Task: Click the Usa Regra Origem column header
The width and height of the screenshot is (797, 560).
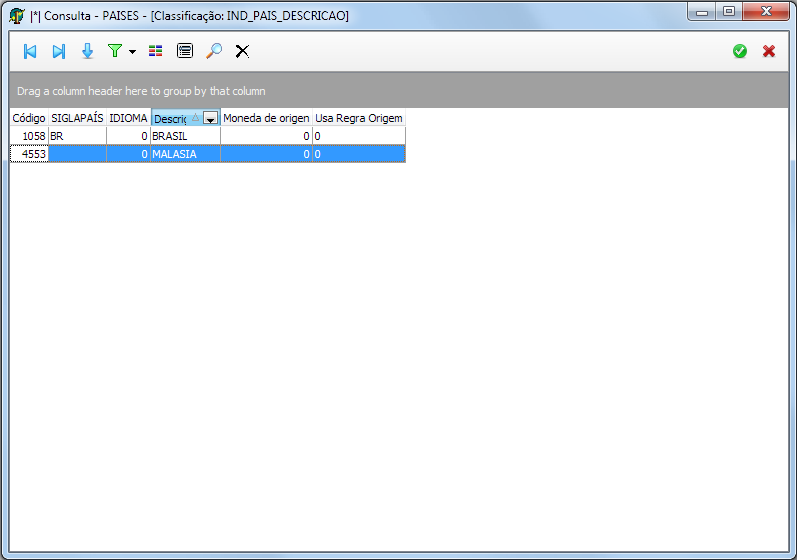Action: point(359,118)
